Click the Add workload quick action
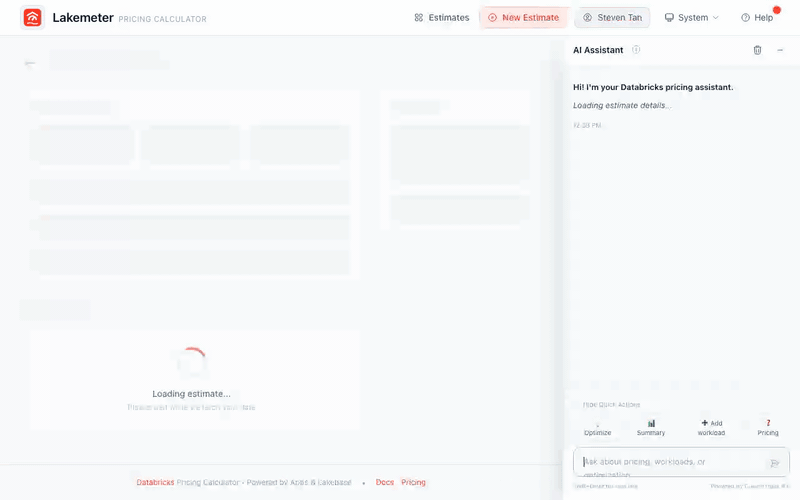Viewport: 800px width, 500px height. point(711,428)
